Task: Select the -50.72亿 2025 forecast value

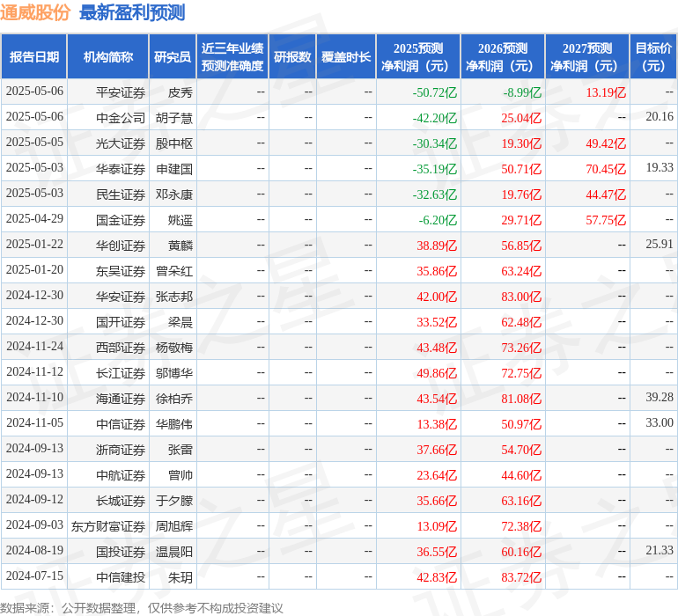Action: 435,92
